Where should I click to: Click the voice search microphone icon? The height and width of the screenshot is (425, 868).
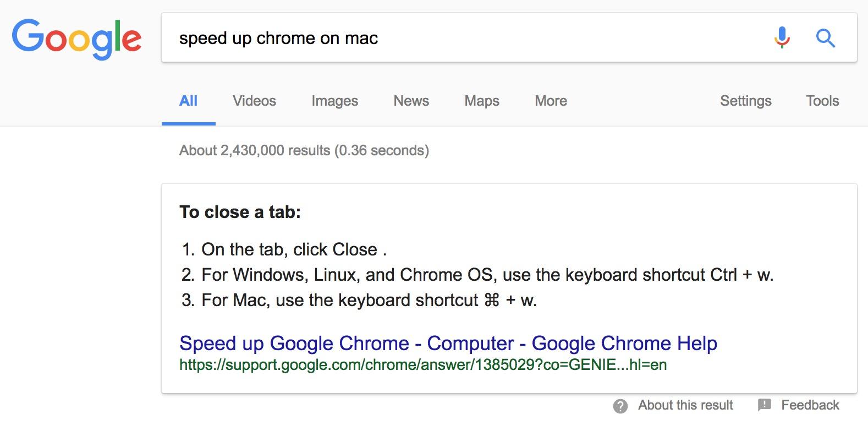point(782,38)
